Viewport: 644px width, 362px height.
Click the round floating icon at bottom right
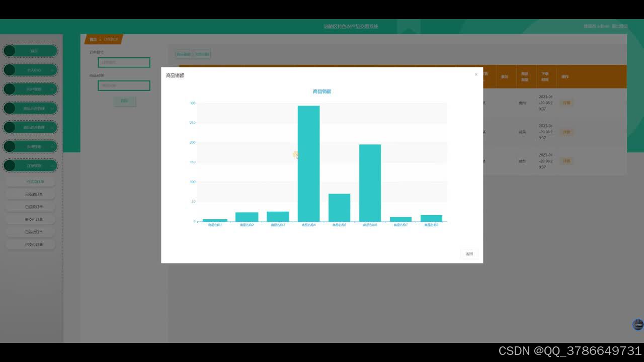tap(637, 324)
